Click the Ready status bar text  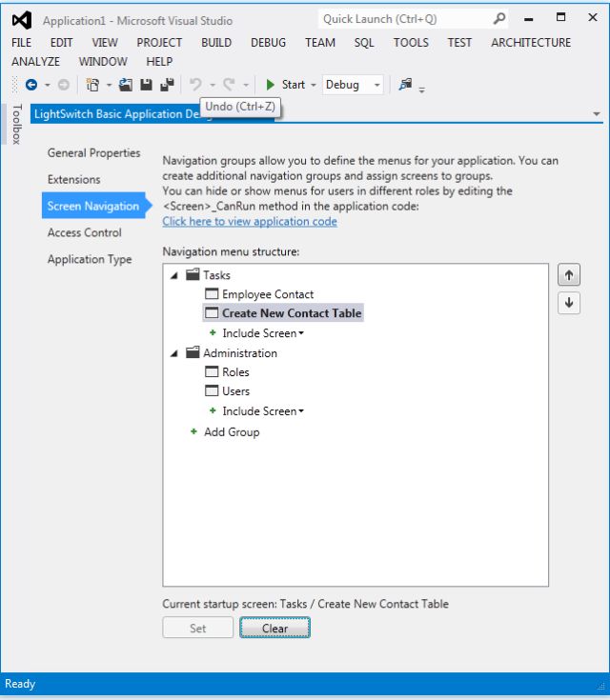pos(20,684)
